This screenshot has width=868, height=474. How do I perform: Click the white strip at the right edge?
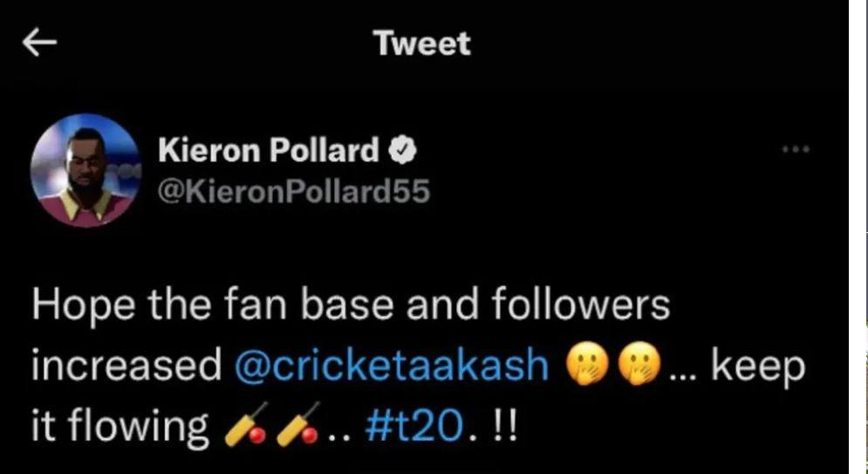[x=858, y=236]
